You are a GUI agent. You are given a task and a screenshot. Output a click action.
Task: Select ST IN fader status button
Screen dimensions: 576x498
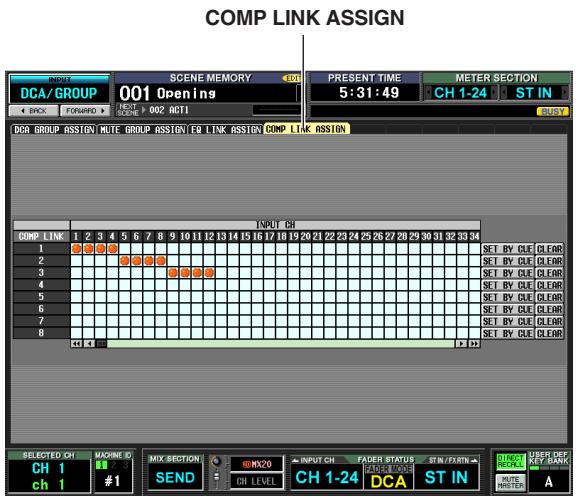click(x=446, y=477)
